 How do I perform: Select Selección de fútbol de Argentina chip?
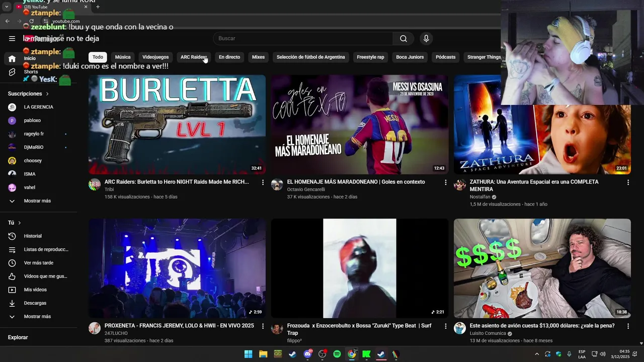(x=310, y=57)
